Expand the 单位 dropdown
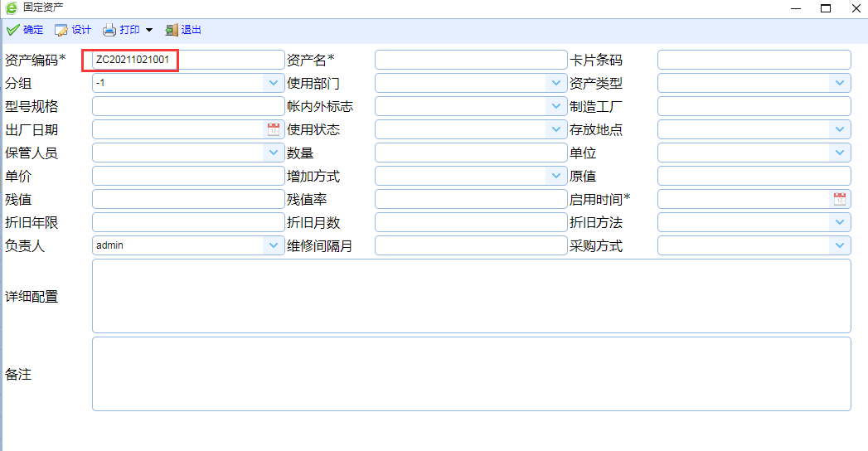Image resolution: width=868 pixels, height=451 pixels. click(840, 153)
